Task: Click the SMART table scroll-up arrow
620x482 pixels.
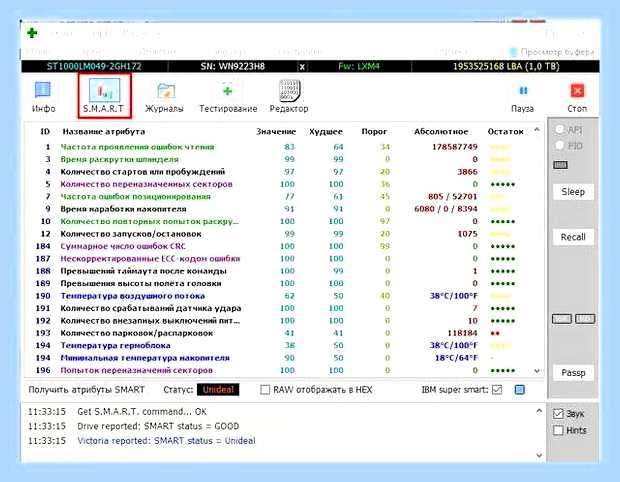Action: tap(537, 130)
